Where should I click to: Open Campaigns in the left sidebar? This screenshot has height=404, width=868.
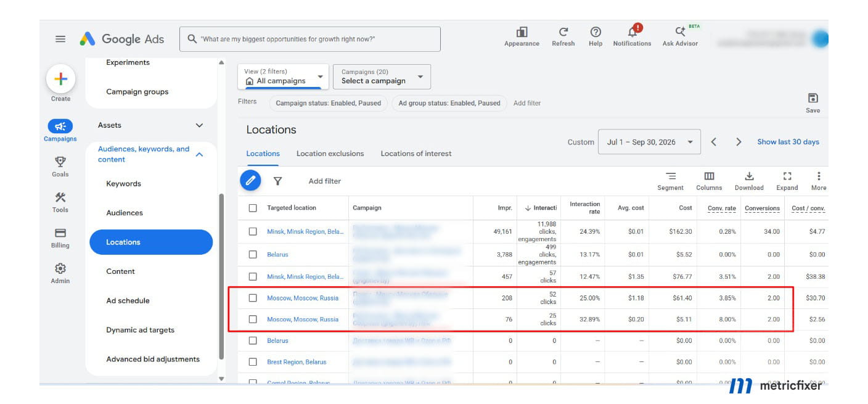pos(60,131)
